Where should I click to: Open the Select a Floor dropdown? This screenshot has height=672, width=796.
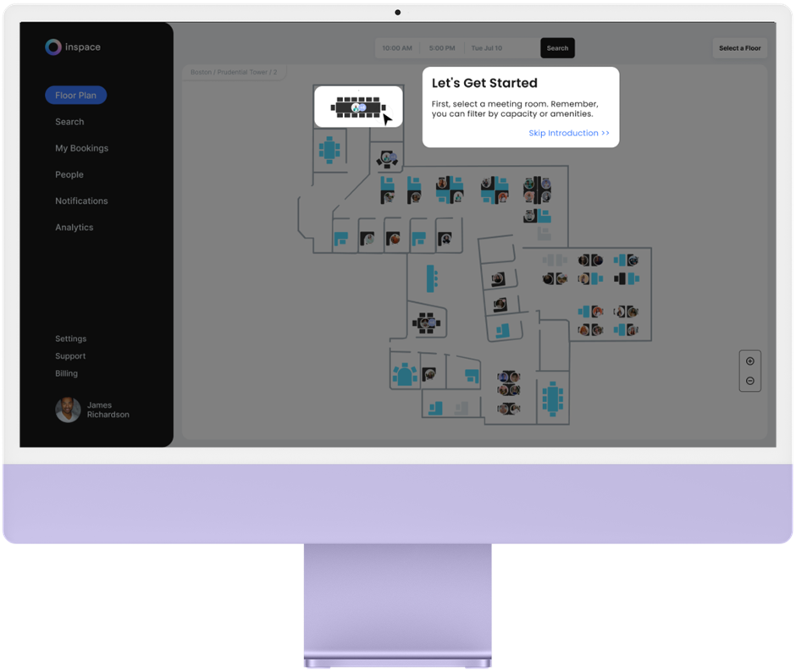pyautogui.click(x=739, y=48)
